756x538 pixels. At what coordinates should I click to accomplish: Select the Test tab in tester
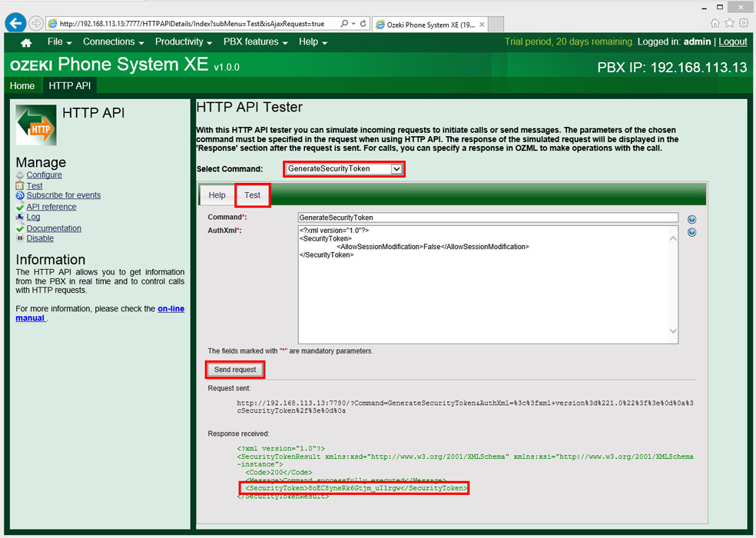click(252, 195)
